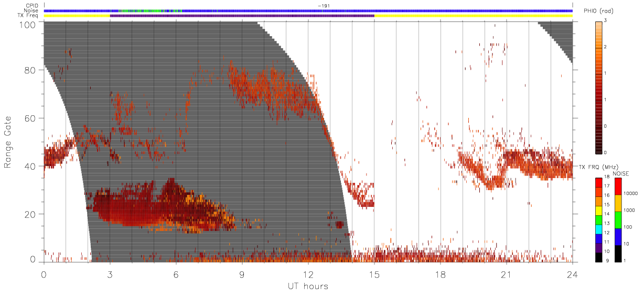Click the "-191" CPID value above the bars
The height and width of the screenshot is (297, 644).
323,6
